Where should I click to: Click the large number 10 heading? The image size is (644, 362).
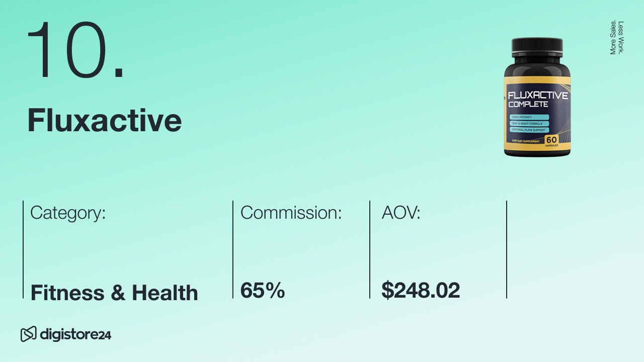coord(75,50)
